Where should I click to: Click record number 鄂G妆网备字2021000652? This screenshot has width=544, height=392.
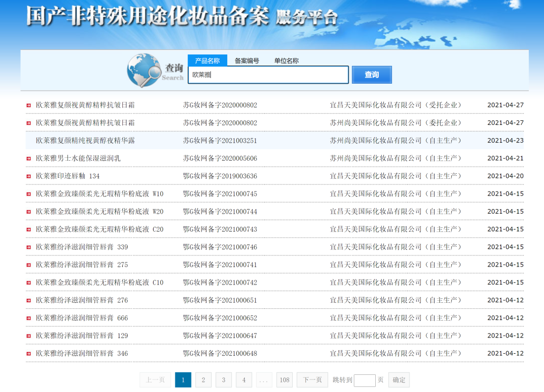coord(220,318)
